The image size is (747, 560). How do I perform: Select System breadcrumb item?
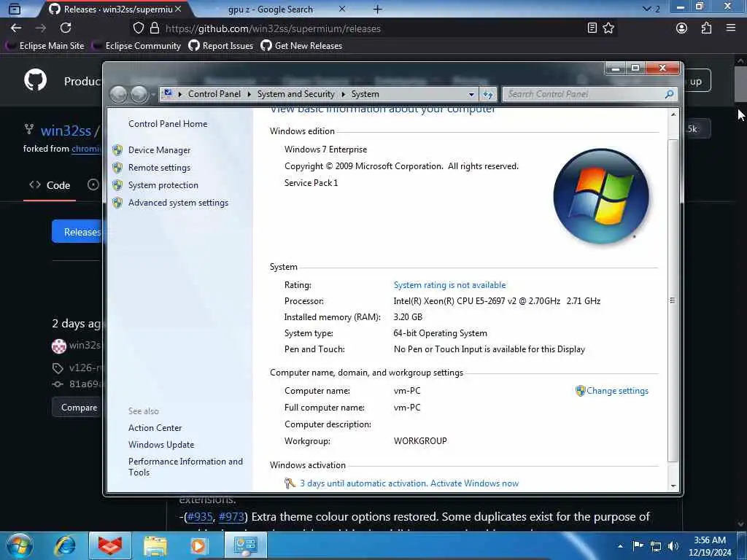coord(365,94)
